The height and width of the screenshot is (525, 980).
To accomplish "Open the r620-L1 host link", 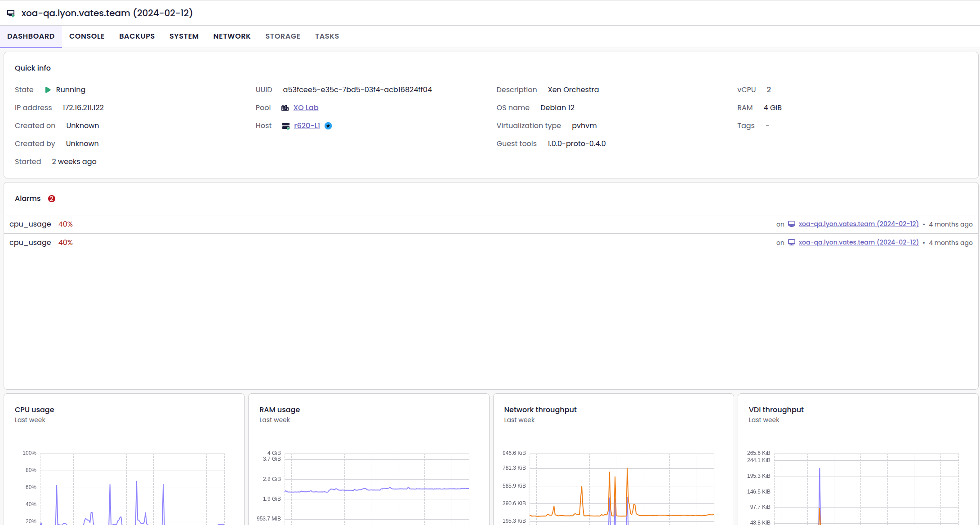I will coord(307,126).
